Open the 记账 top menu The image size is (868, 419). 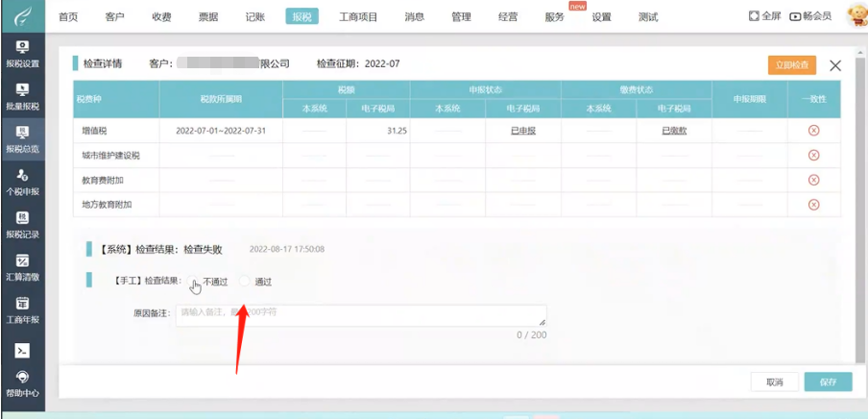(255, 16)
